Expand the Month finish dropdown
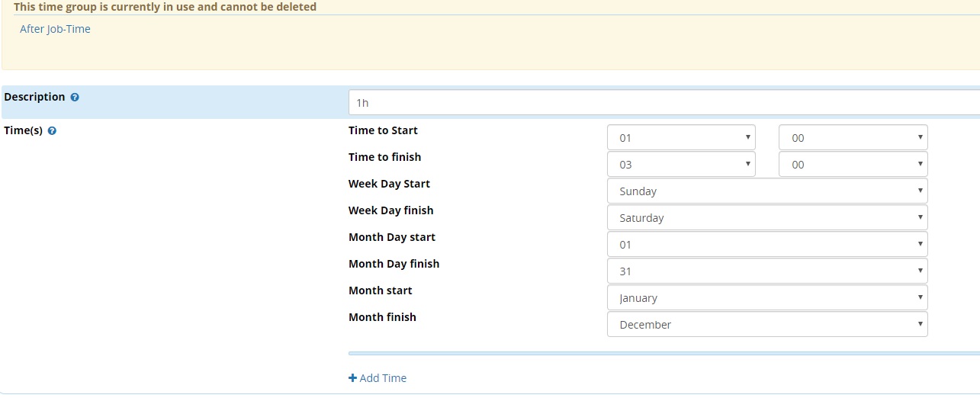Image resolution: width=980 pixels, height=398 pixels. [767, 325]
